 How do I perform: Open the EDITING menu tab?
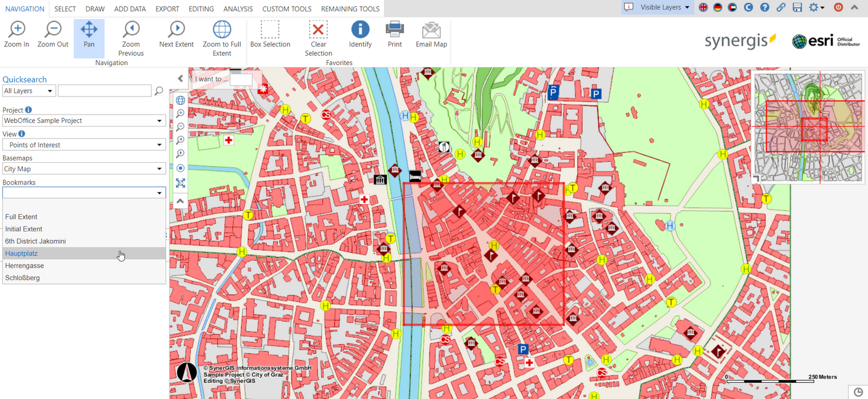(x=201, y=8)
